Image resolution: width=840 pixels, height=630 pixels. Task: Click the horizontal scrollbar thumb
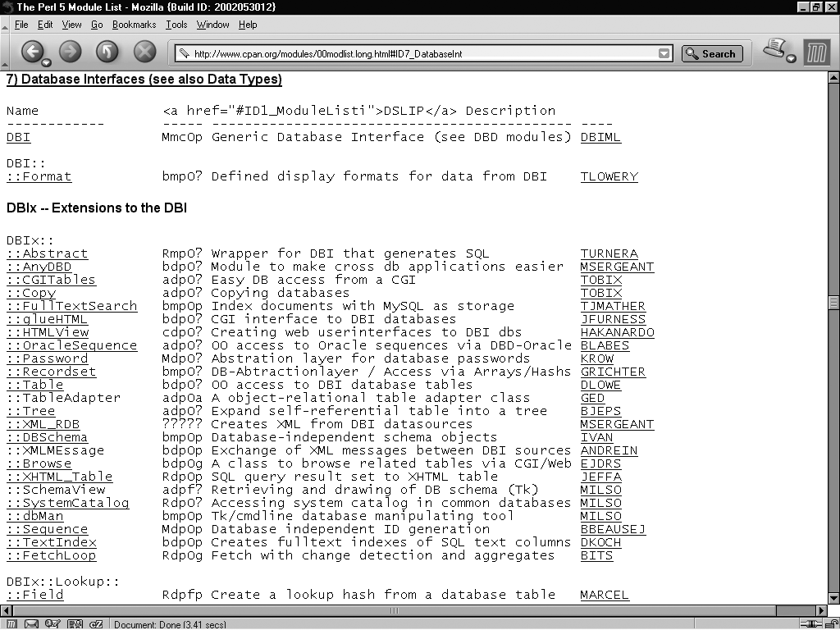(395, 610)
